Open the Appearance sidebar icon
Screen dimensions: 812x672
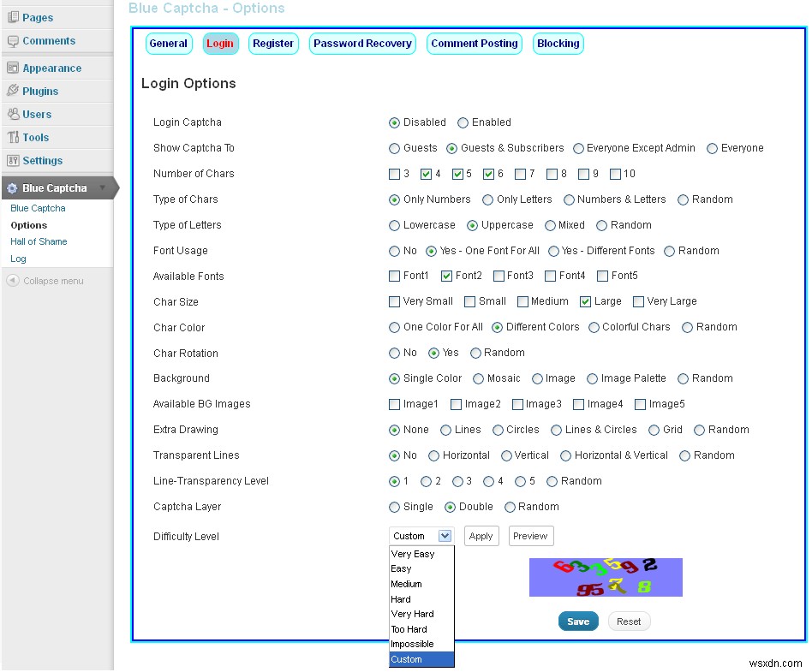pyautogui.click(x=13, y=68)
